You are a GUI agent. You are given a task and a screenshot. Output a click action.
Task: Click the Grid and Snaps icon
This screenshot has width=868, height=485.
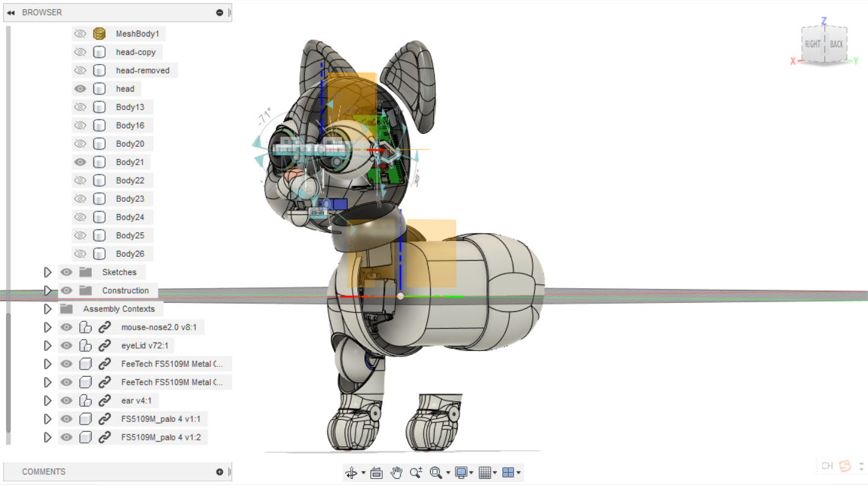point(485,472)
